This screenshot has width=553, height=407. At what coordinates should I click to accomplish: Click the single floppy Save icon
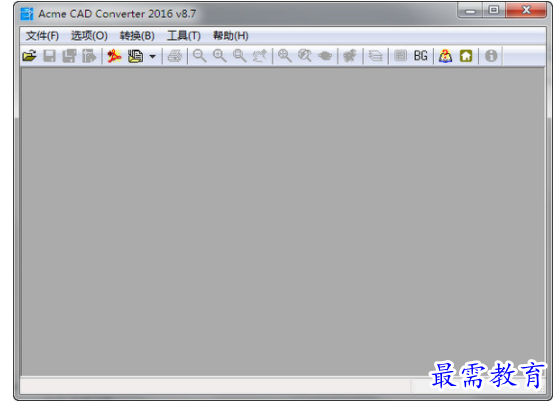tap(49, 56)
